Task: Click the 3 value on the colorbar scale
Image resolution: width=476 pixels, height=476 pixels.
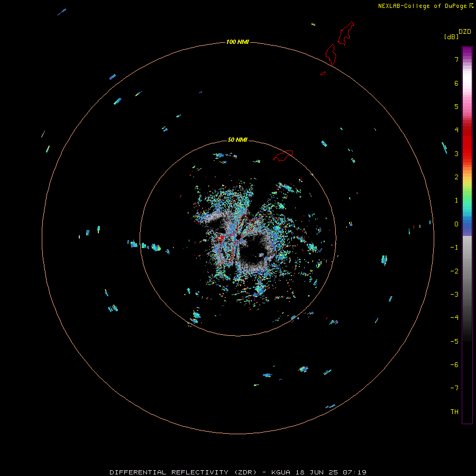Action: coord(456,153)
